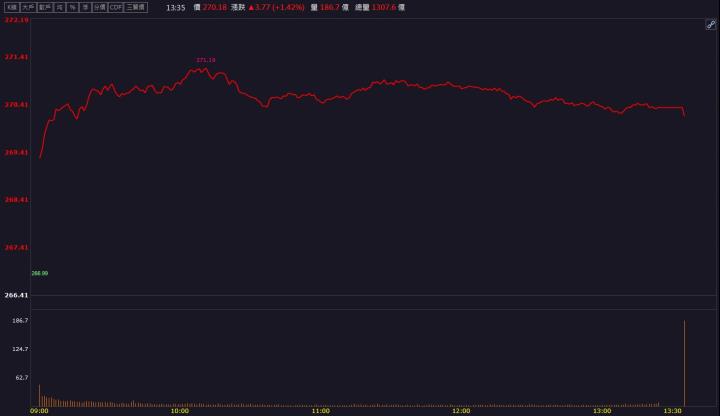Click the current price 270.18 in header
This screenshot has height=416, width=720.
point(214,7)
